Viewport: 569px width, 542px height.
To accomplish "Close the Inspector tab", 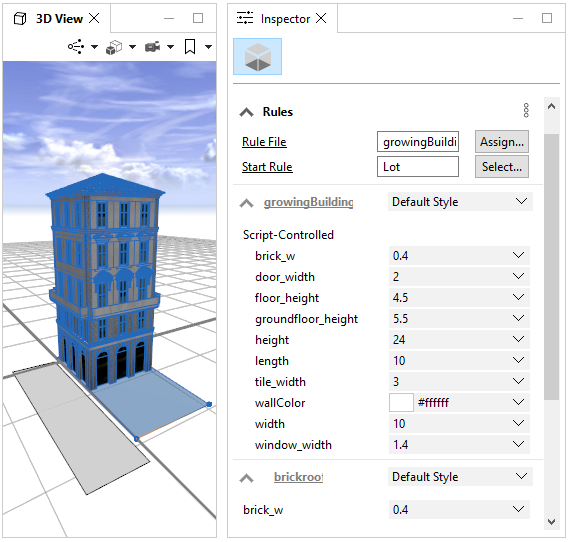I will pyautogui.click(x=321, y=18).
